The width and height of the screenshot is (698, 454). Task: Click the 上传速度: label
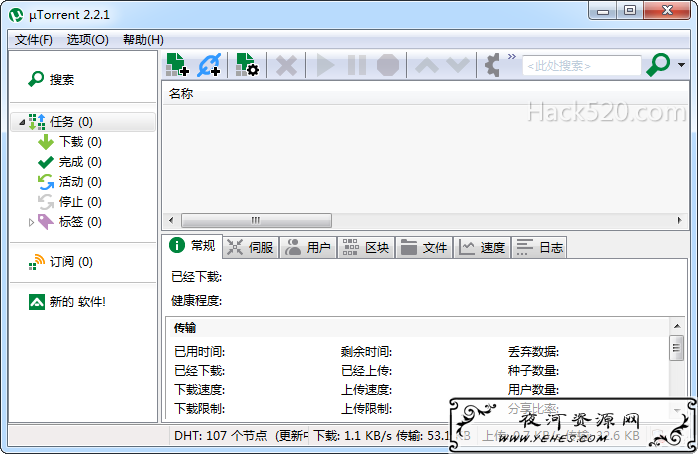366,389
